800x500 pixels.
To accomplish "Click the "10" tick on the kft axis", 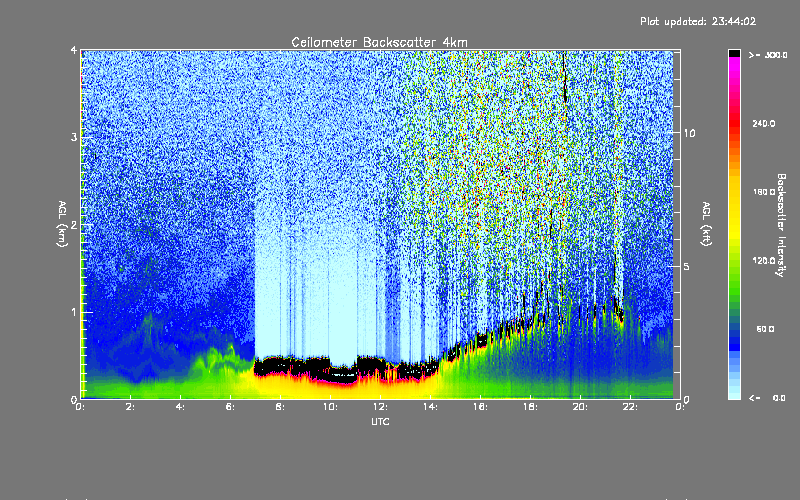I will pyautogui.click(x=689, y=134).
